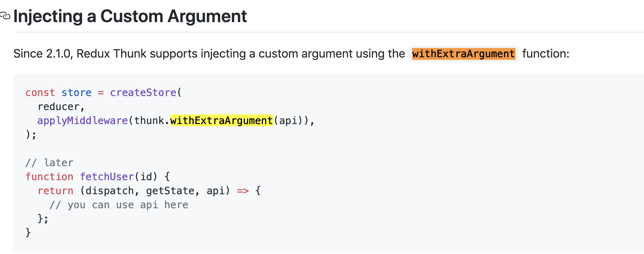The image size is (644, 254).
Task: Click the "// later" comment
Action: (49, 163)
